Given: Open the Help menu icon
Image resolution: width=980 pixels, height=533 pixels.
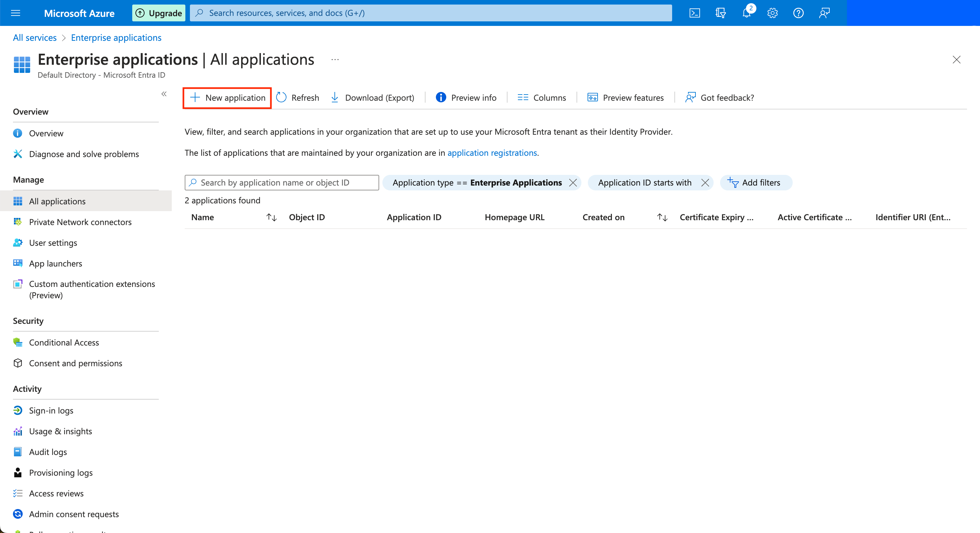Looking at the screenshot, I should click(x=798, y=13).
